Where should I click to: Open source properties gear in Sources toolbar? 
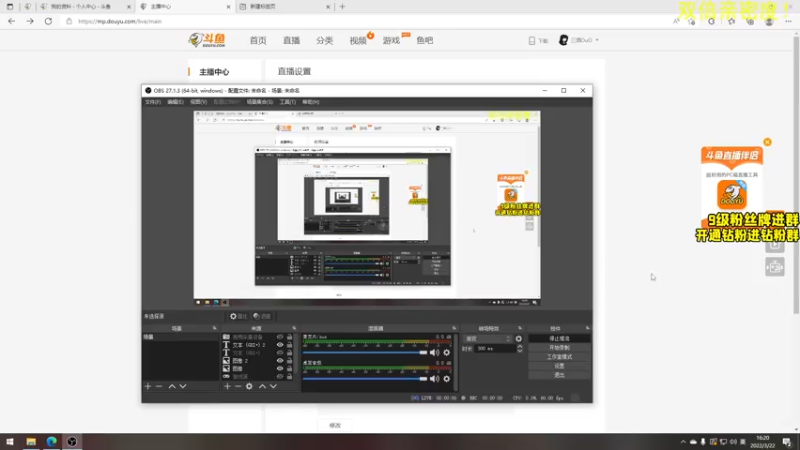(249, 386)
